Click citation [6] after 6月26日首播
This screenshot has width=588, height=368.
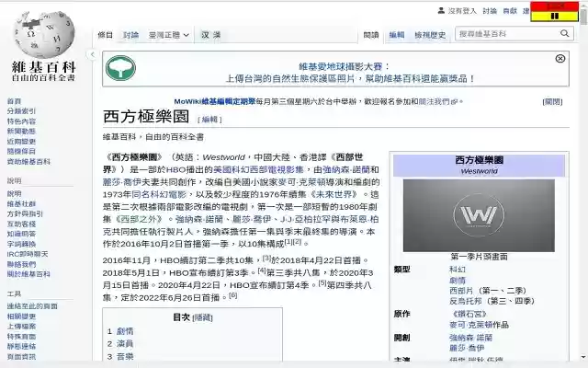pos(232,295)
